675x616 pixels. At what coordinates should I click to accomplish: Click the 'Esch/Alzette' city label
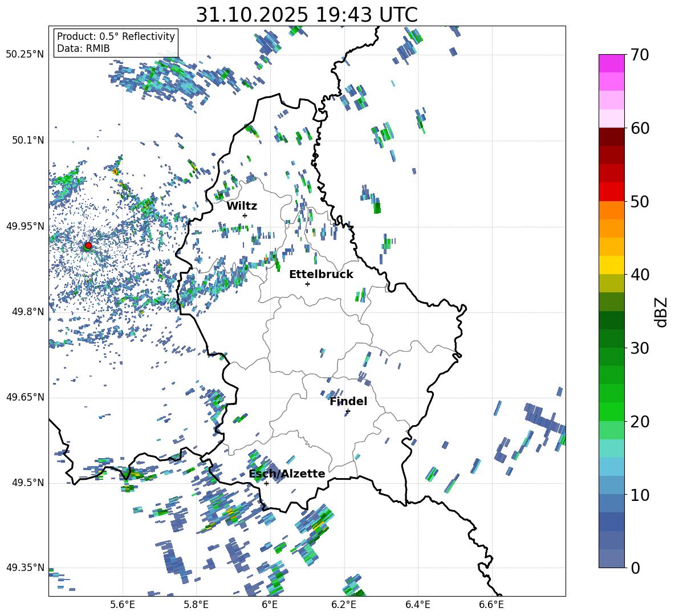pyautogui.click(x=287, y=474)
